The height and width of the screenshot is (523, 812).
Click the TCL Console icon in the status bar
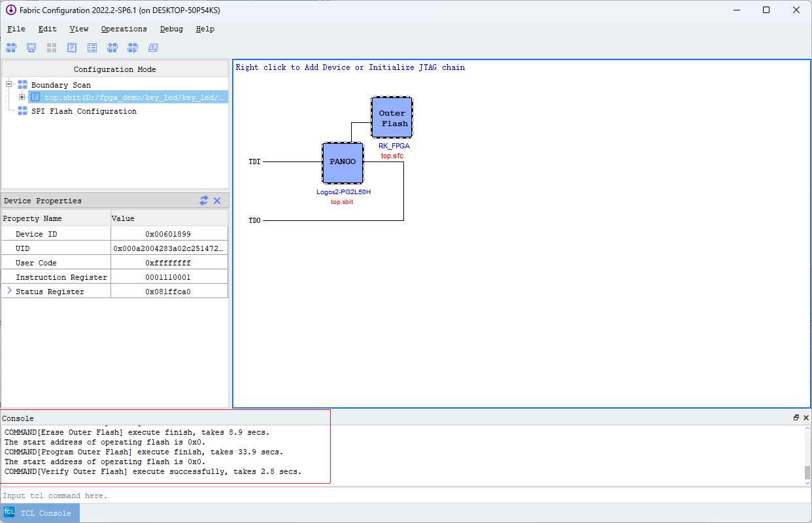click(x=8, y=513)
